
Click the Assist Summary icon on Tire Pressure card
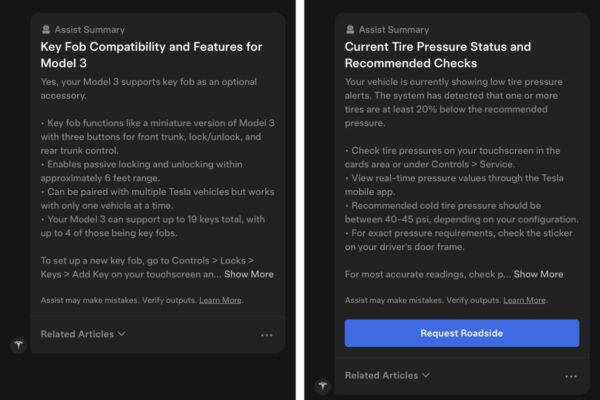click(350, 29)
